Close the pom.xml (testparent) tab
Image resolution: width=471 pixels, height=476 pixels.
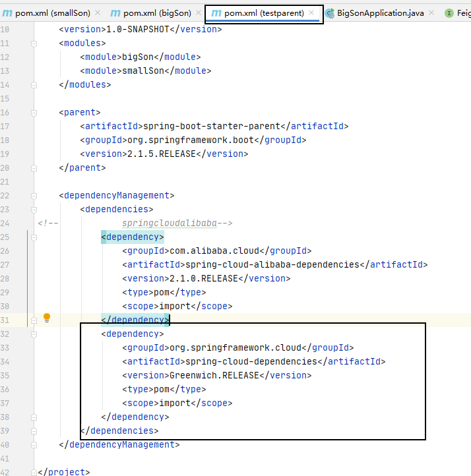coord(311,13)
